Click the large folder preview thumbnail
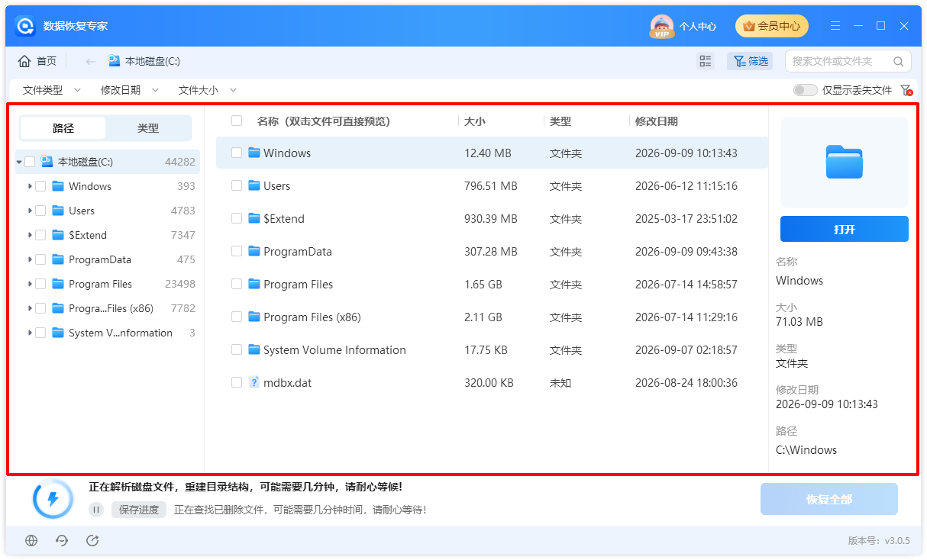This screenshot has width=927, height=560. click(x=845, y=163)
